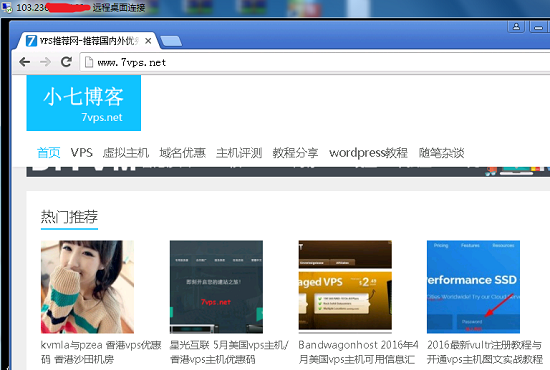
Task: Click the 7 favicon on the tab
Action: coord(31,41)
